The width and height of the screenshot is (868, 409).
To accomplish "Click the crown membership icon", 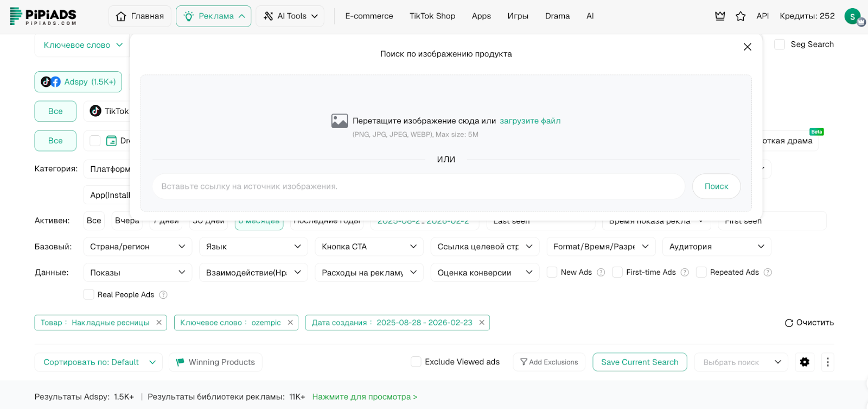I will point(720,16).
